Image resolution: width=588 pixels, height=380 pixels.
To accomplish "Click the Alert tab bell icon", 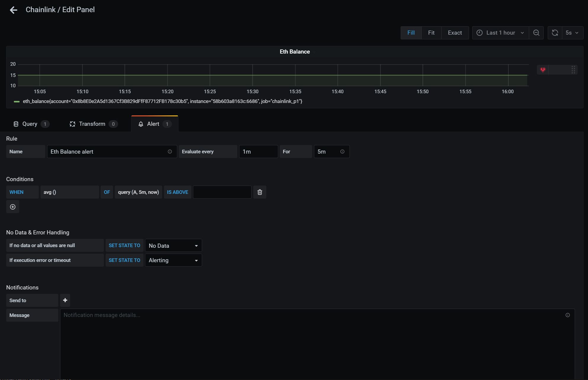I will point(141,124).
